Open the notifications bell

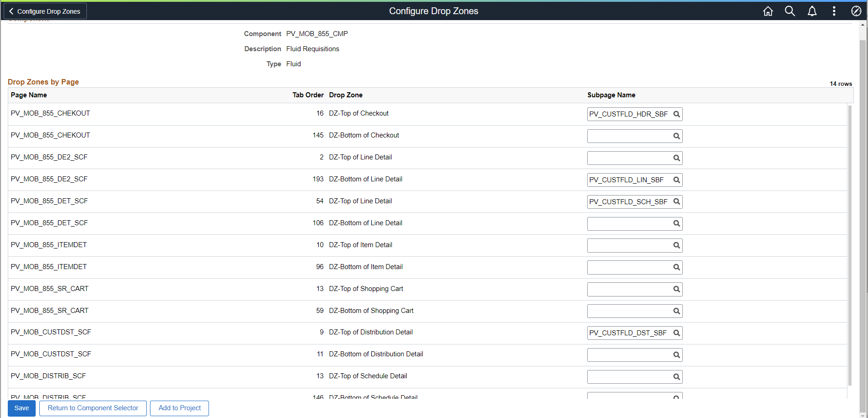coord(812,11)
